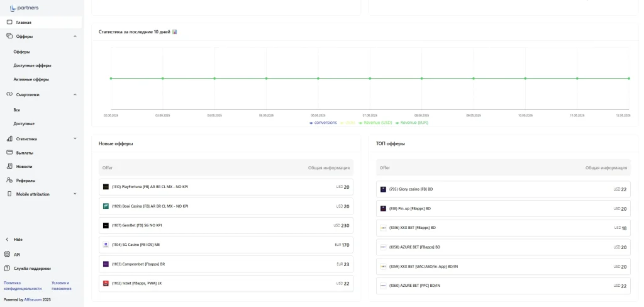Screen dimensions: 644x307
Task: Open the 1xbet [FBapps, PWA] LK offer
Action: click(226, 283)
